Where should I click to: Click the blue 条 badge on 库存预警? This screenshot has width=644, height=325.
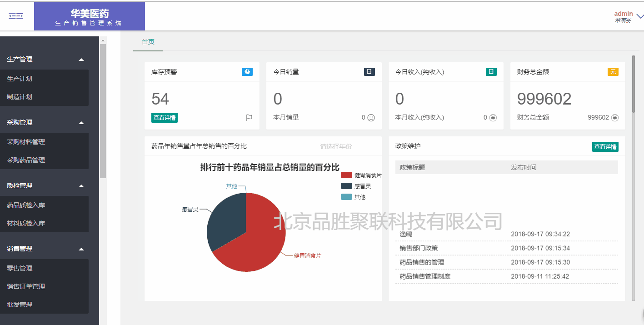point(247,72)
